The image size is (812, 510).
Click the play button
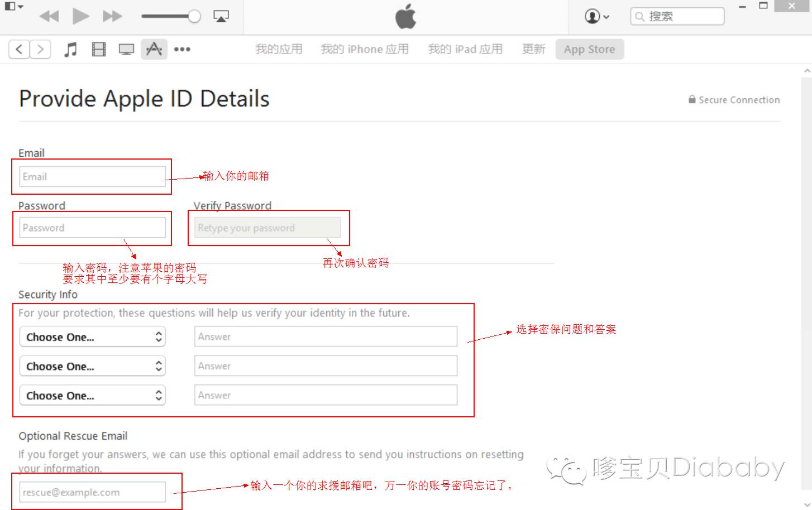[x=81, y=16]
